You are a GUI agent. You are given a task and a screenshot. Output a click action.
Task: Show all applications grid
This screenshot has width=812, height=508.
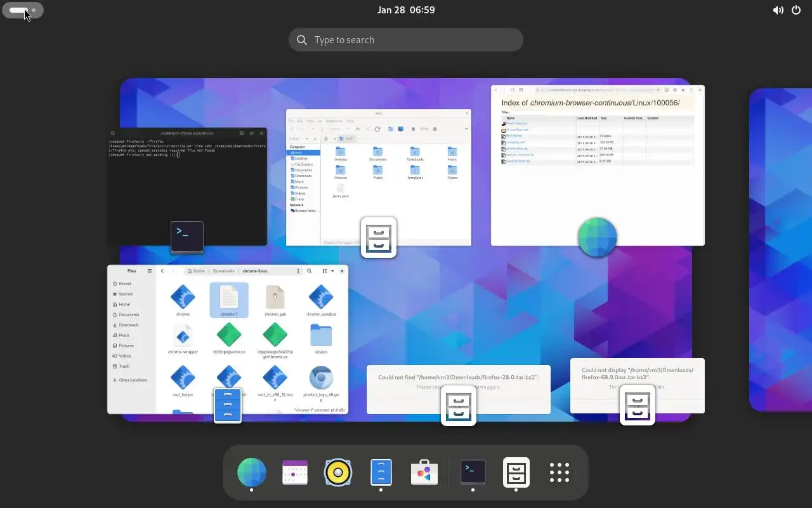click(559, 472)
